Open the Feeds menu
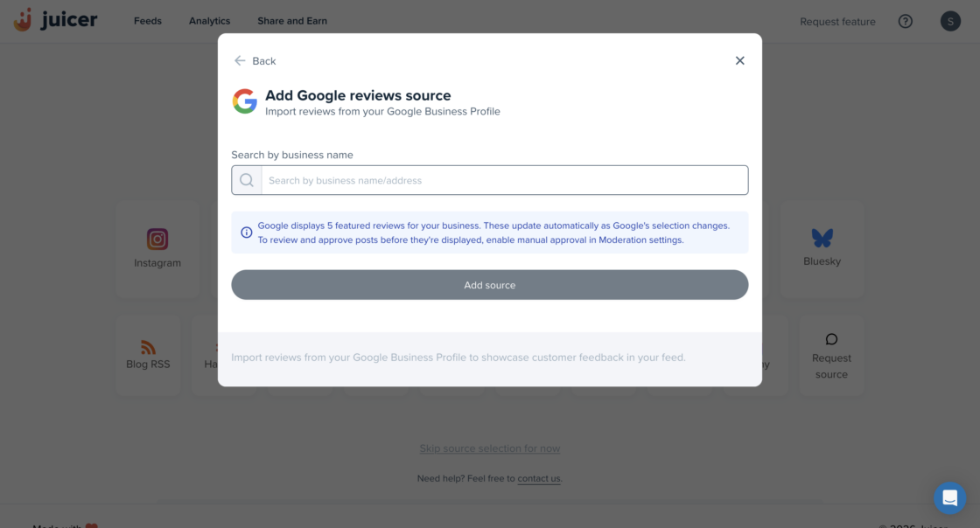Image resolution: width=980 pixels, height=528 pixels. pos(148,21)
